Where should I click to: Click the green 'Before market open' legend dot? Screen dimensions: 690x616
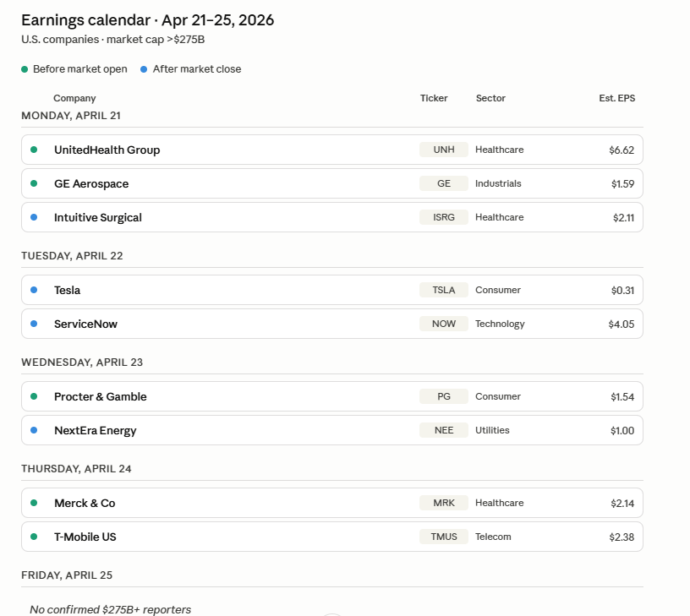(25, 69)
